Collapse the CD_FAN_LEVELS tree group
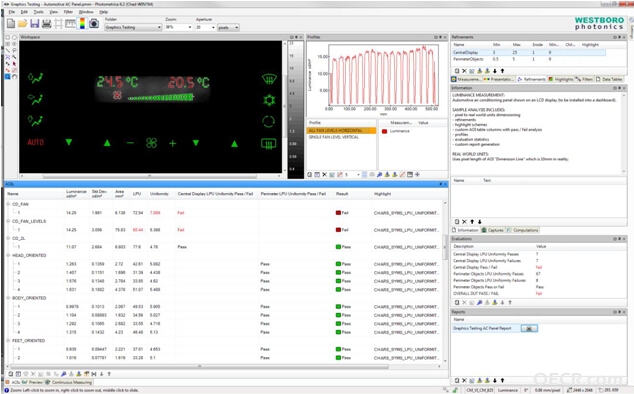Screen dimensions: 634x394 click(8, 221)
